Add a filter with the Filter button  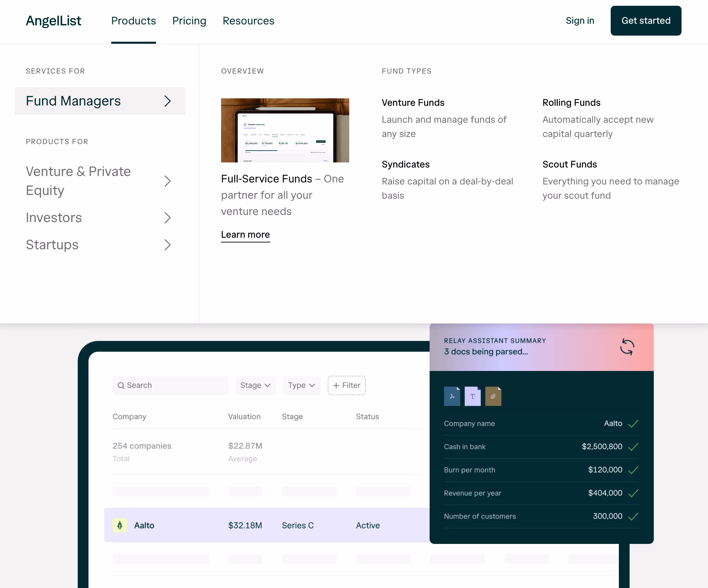[347, 385]
